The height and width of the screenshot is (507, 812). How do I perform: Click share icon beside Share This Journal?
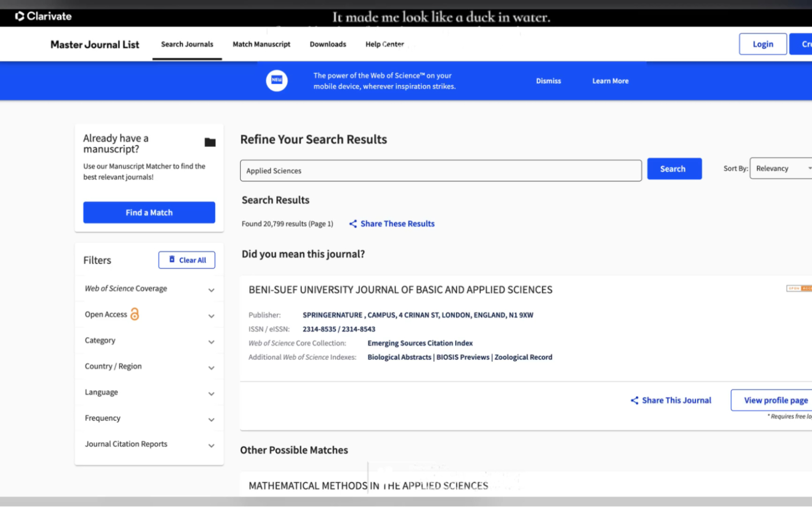[x=634, y=400]
